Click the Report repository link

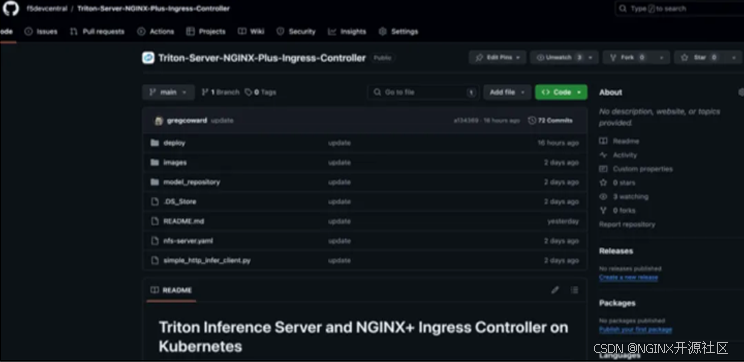click(627, 224)
